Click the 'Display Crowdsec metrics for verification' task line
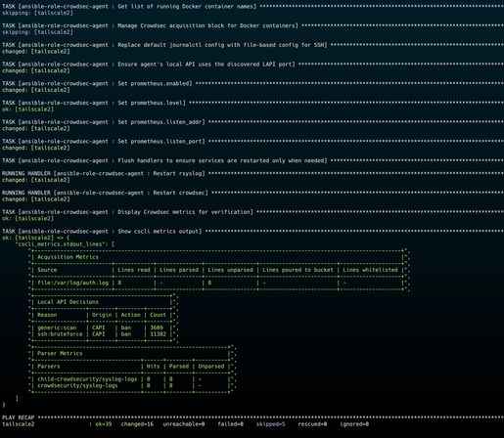 pos(252,212)
